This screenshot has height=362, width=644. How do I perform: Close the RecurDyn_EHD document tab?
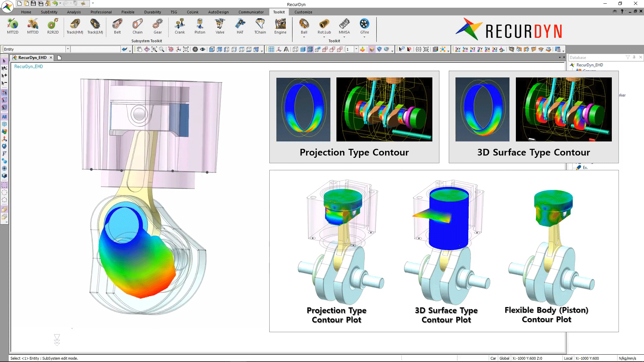pos(51,58)
